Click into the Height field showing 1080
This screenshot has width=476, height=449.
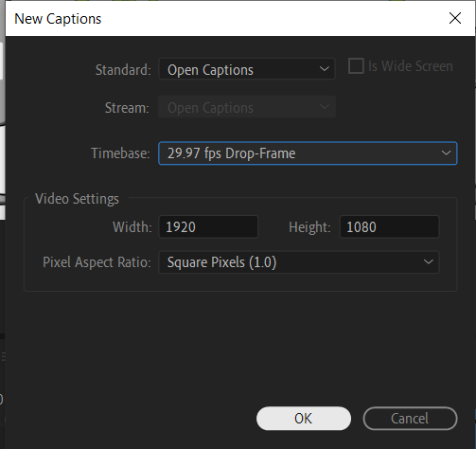click(389, 226)
